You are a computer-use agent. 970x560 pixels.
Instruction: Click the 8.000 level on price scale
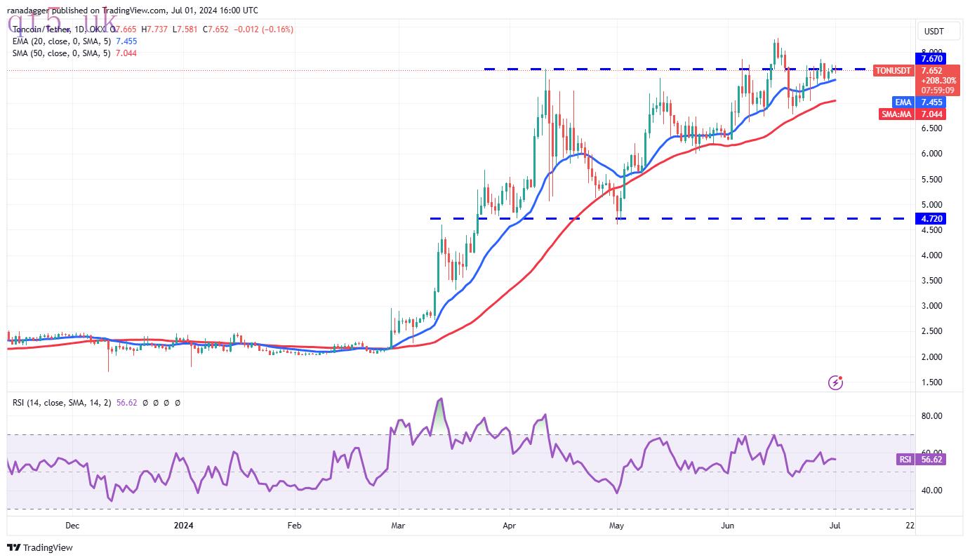coord(931,51)
